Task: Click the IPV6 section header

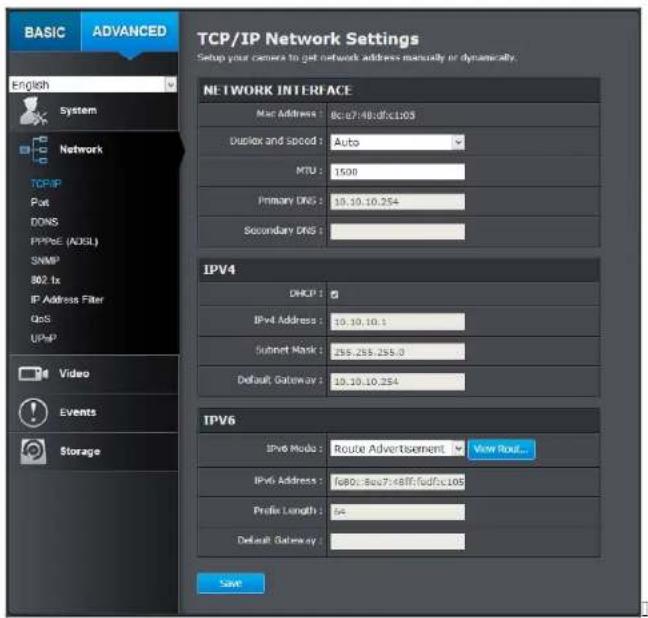Action: (x=399, y=420)
